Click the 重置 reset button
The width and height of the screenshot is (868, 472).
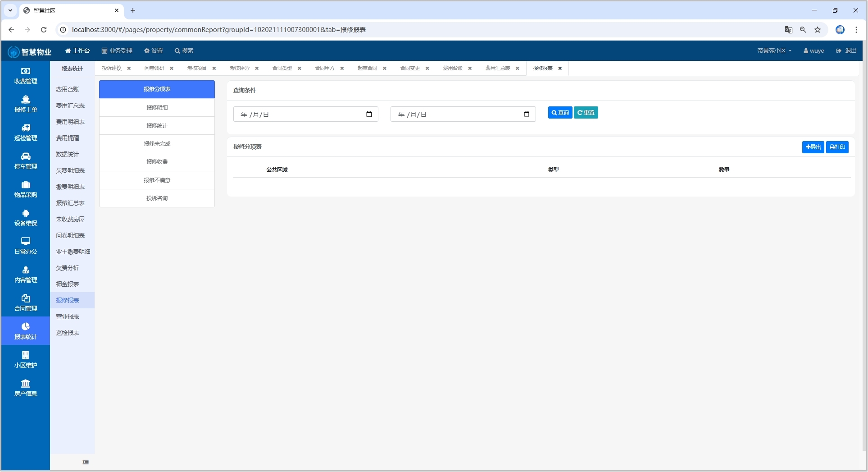pyautogui.click(x=586, y=113)
